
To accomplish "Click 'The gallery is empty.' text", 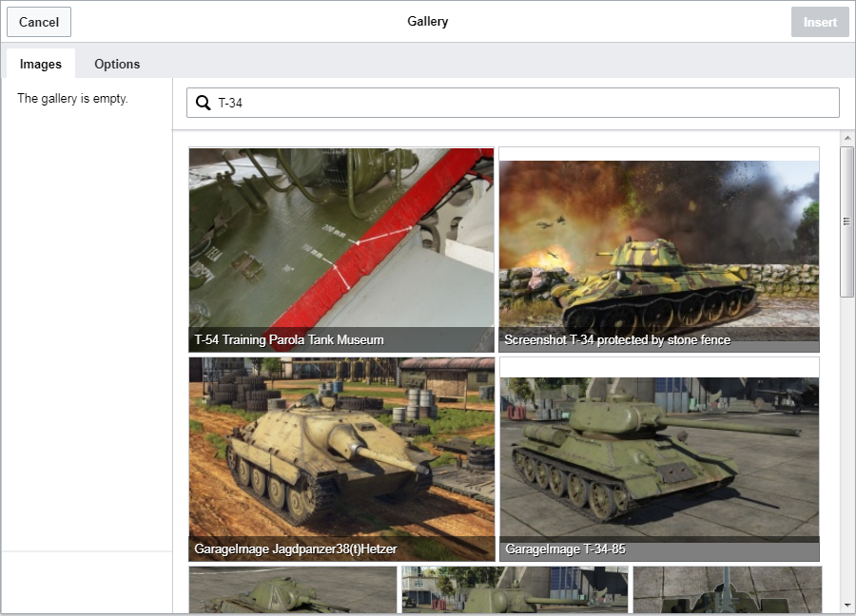I will point(72,99).
